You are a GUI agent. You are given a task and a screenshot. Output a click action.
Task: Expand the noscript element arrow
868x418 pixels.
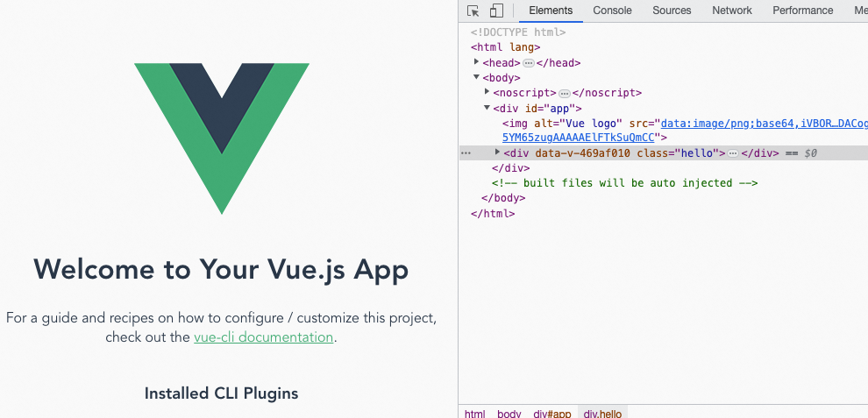(487, 92)
